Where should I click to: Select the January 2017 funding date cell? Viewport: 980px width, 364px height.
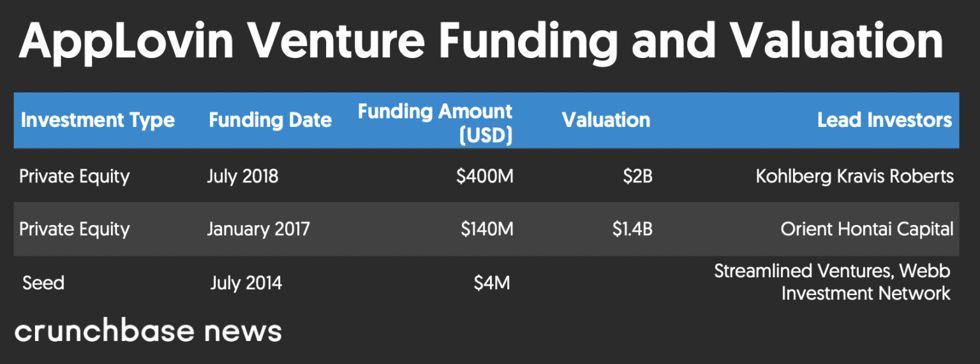pyautogui.click(x=258, y=229)
